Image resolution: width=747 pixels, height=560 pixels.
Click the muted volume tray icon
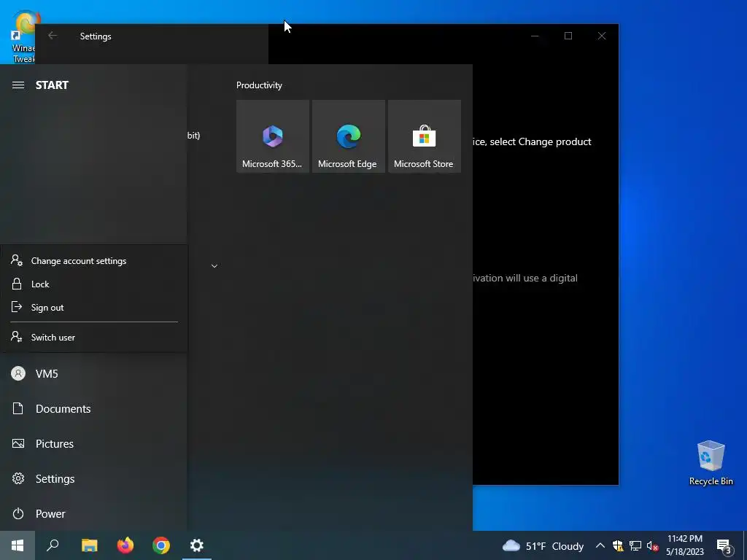pyautogui.click(x=652, y=545)
